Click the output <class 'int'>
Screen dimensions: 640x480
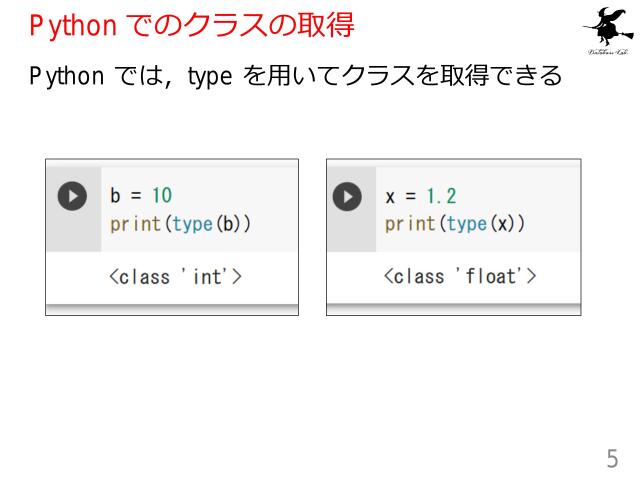(x=175, y=277)
